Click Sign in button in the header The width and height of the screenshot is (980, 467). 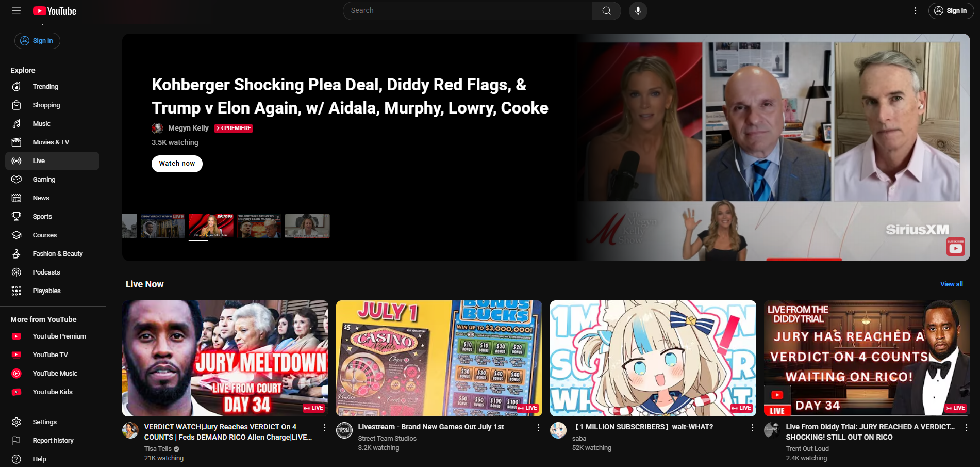(951, 11)
